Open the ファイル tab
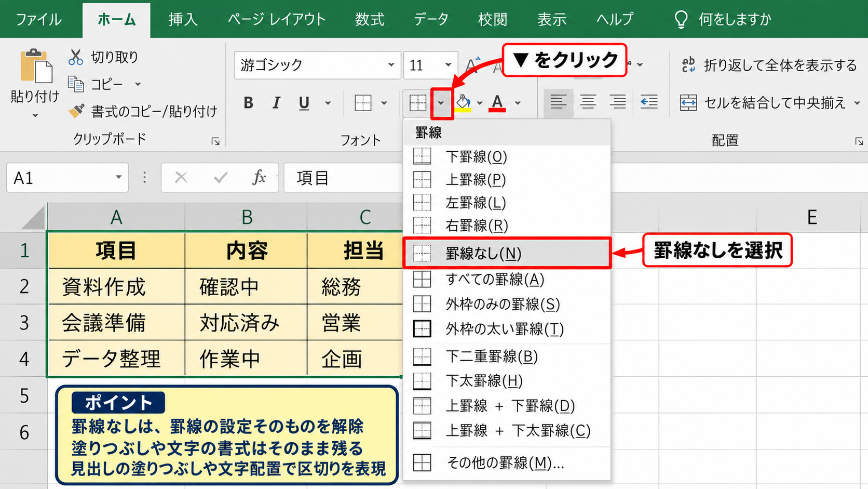The width and height of the screenshot is (868, 489). (x=38, y=20)
